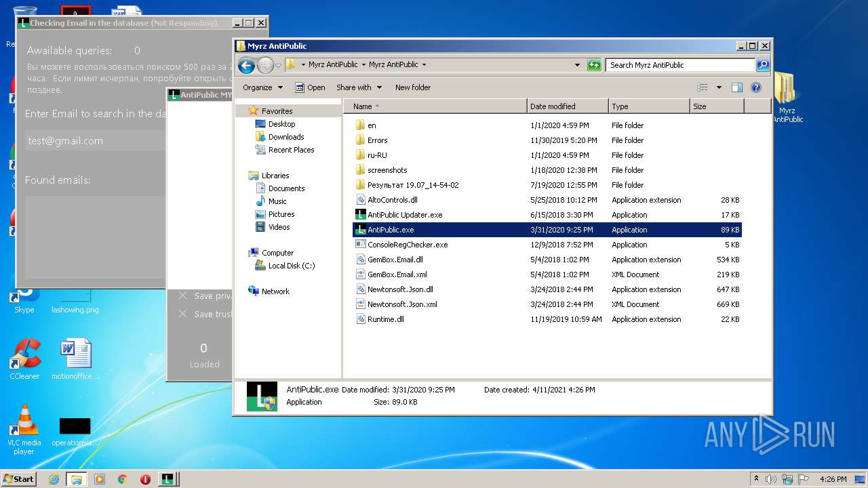Image resolution: width=868 pixels, height=488 pixels.
Task: Open the Organize menu
Action: pyautogui.click(x=262, y=87)
